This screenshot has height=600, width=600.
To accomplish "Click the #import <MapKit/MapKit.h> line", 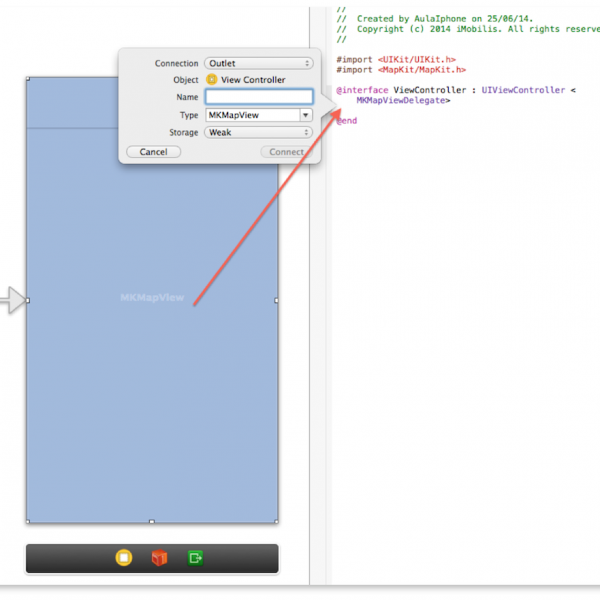I will (401, 70).
